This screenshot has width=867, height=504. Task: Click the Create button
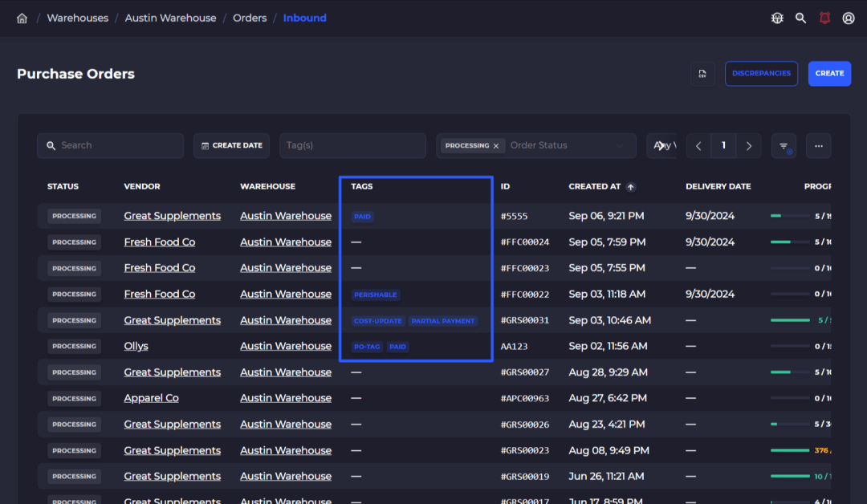click(829, 74)
